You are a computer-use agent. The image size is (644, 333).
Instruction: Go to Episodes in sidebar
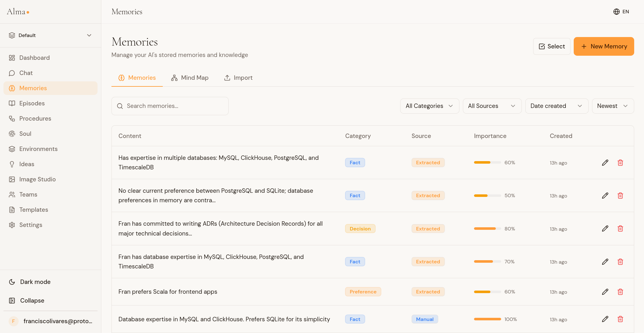pos(50,103)
